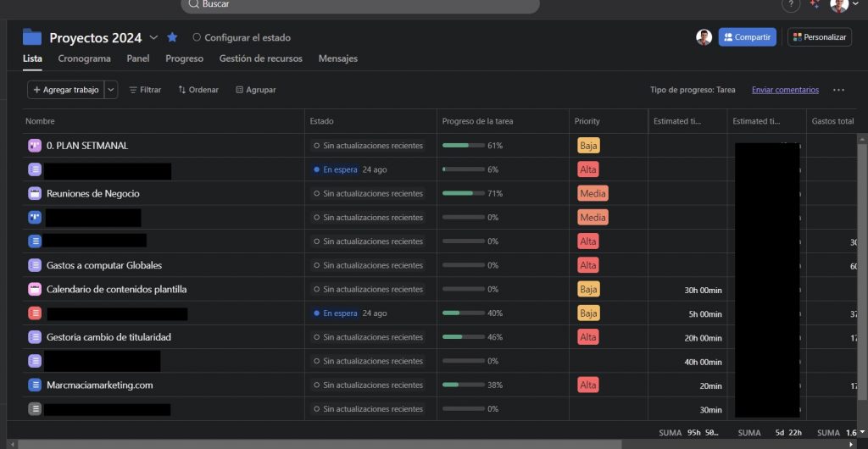Click the Filtrar filter icon

pyautogui.click(x=133, y=90)
